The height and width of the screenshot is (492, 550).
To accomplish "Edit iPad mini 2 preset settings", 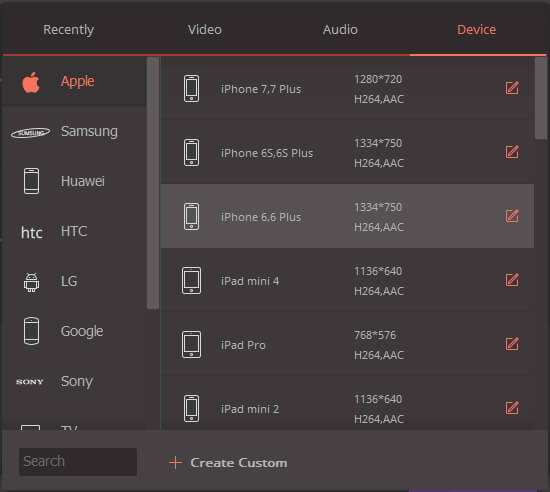I will [x=512, y=408].
